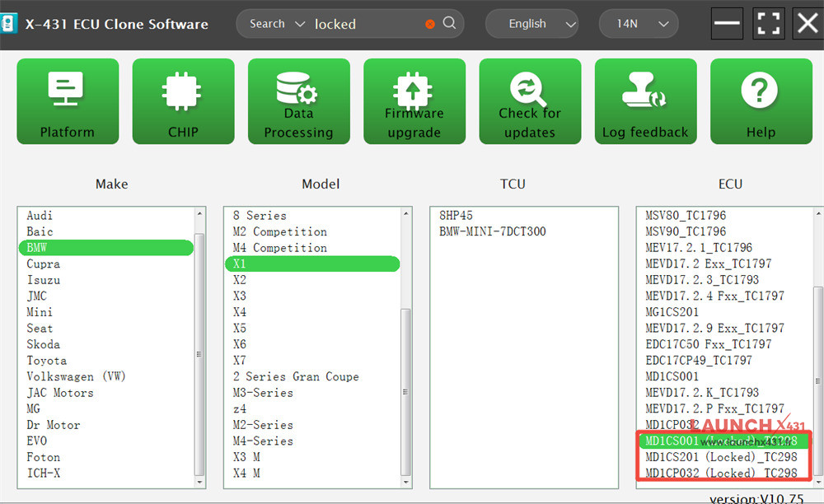Image resolution: width=824 pixels, height=504 pixels.
Task: Select Skoda in Make list
Action: pyautogui.click(x=106, y=344)
